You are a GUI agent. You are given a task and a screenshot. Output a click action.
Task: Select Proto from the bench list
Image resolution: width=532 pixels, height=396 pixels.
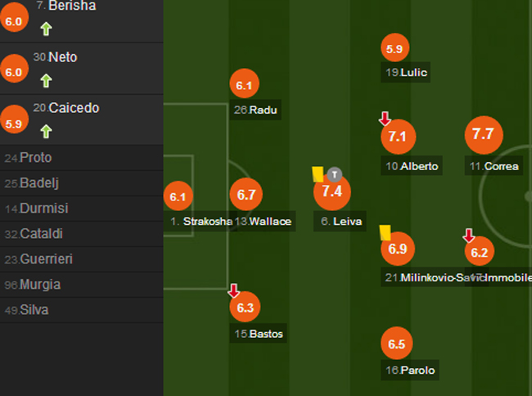point(35,158)
